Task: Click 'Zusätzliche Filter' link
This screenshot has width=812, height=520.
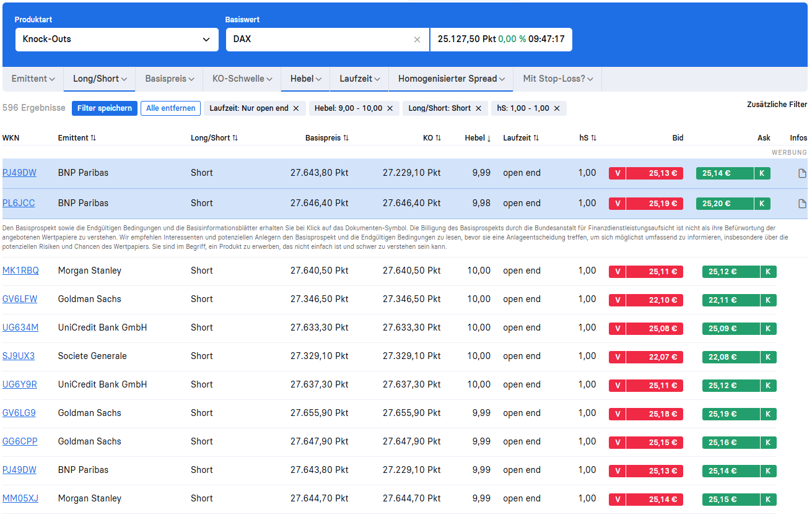Action: pyautogui.click(x=777, y=105)
